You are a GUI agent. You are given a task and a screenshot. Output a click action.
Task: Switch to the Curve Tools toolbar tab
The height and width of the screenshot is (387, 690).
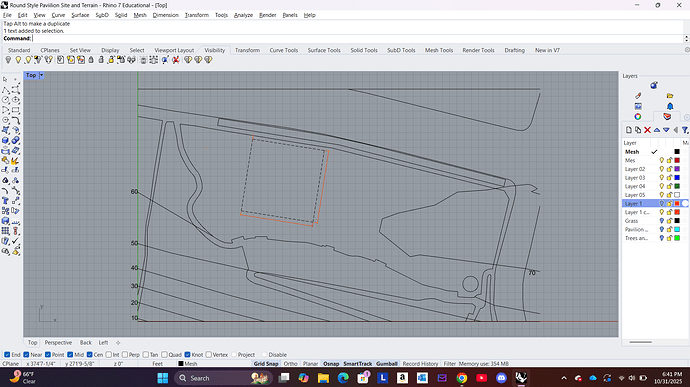coord(283,50)
